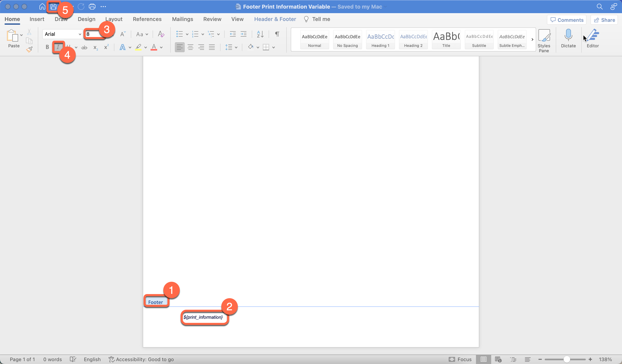Click the Redo icon in title bar
622x364 pixels.
[x=81, y=6]
